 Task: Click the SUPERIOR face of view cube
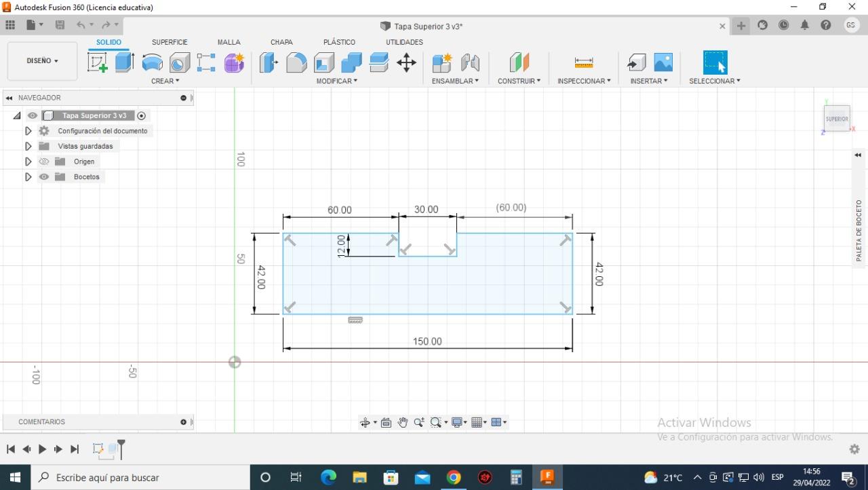coord(837,119)
